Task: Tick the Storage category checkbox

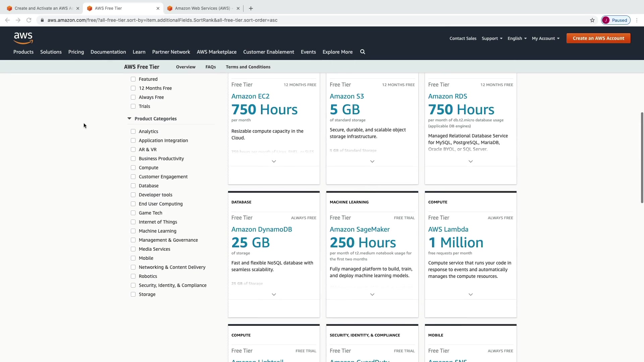Action: 133,294
